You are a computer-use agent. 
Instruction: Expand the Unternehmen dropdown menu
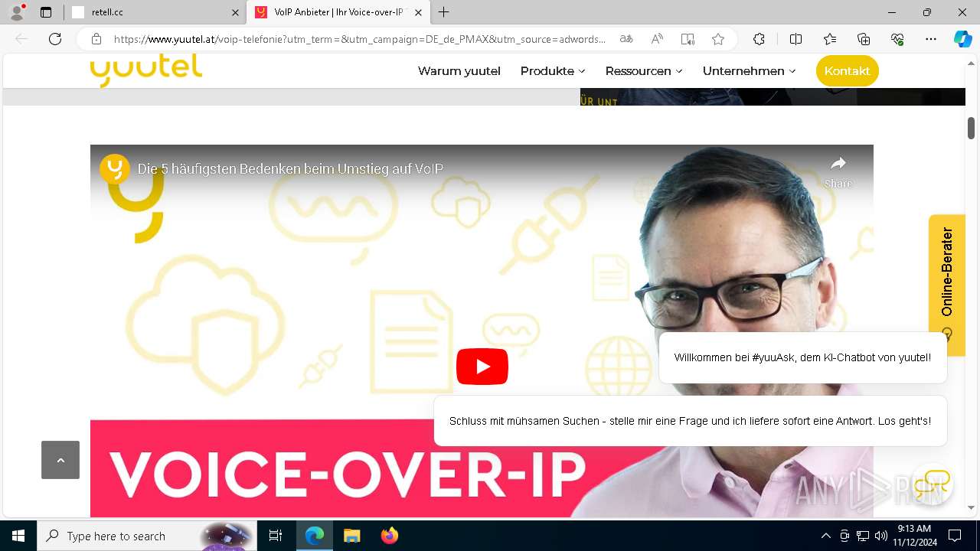click(750, 71)
